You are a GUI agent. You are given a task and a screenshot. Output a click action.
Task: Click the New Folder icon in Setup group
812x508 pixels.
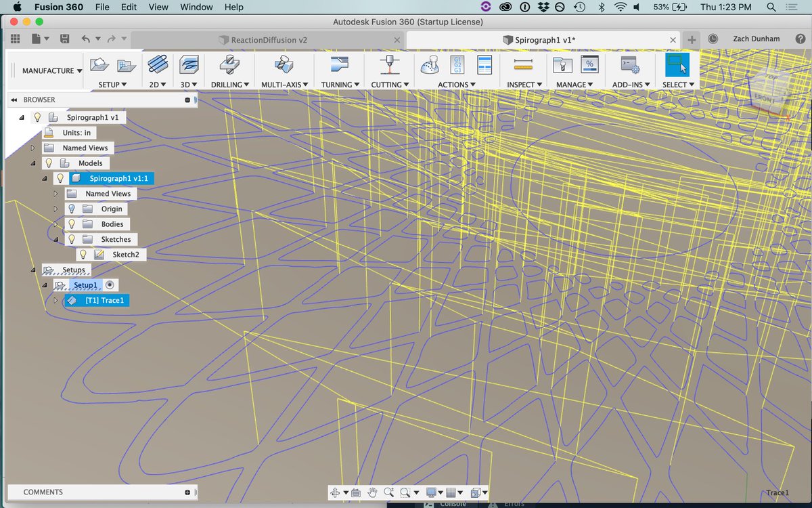pyautogui.click(x=126, y=66)
